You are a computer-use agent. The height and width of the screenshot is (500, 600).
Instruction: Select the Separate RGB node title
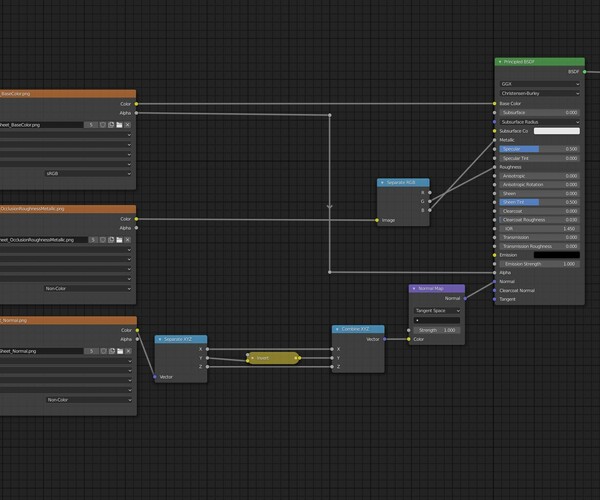tap(401, 182)
